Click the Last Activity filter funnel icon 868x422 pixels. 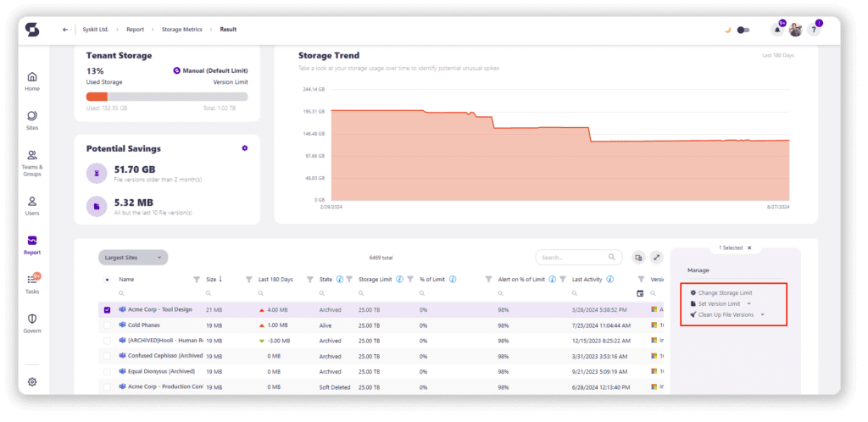641,280
